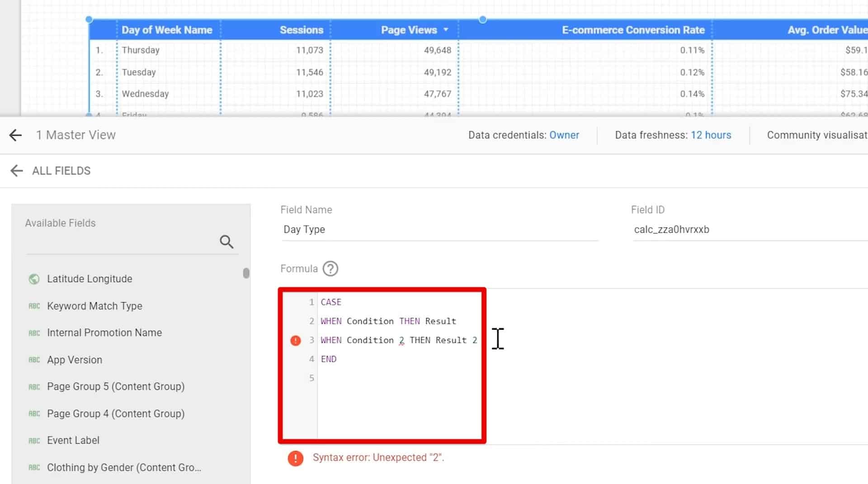The height and width of the screenshot is (484, 868).
Task: Select the Event Label field
Action: [73, 440]
